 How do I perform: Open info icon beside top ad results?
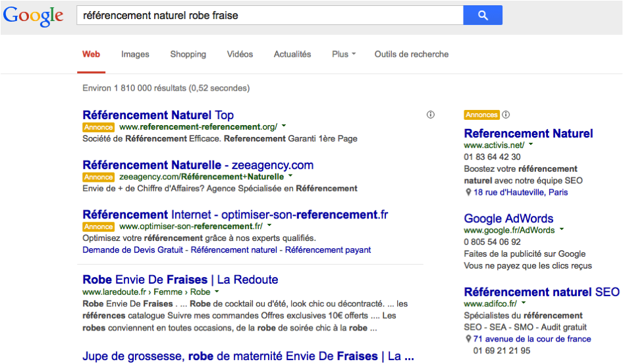[431, 115]
